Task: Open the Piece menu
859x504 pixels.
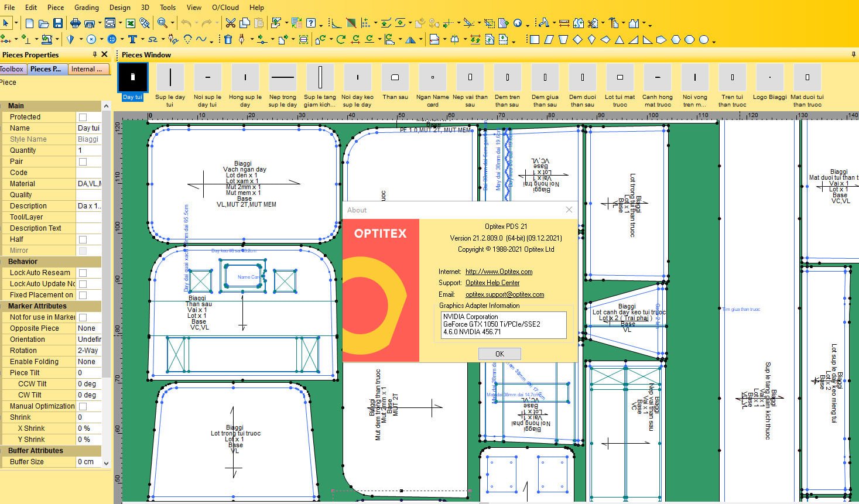Action: click(x=56, y=8)
